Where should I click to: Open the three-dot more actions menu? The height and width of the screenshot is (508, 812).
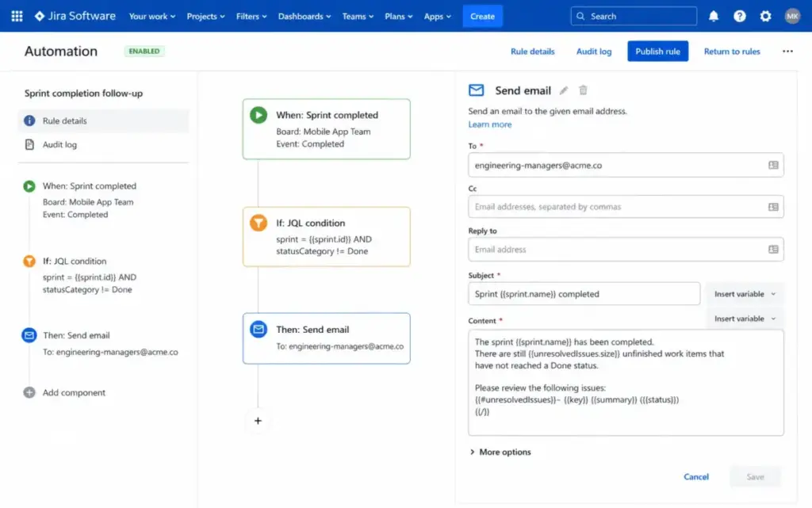787,52
